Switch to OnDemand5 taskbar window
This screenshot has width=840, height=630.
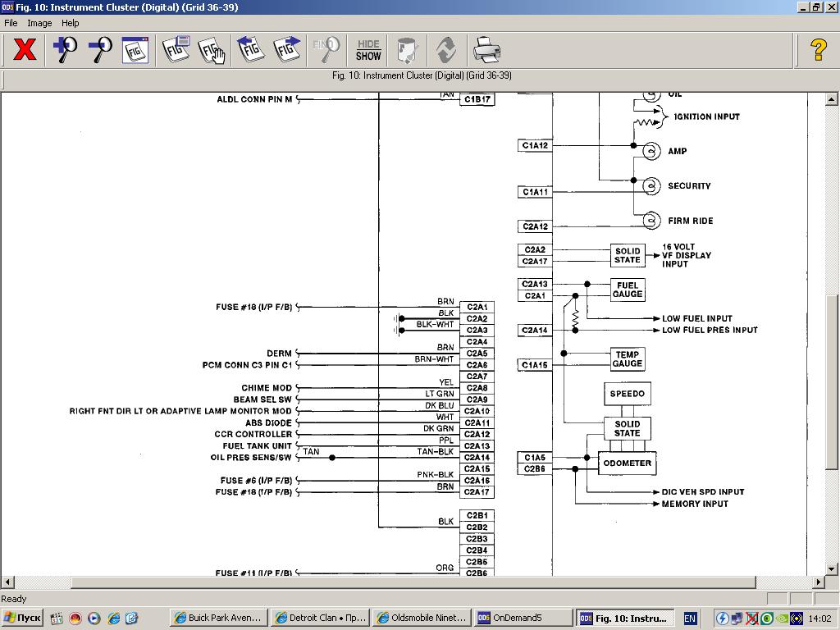[x=523, y=618]
